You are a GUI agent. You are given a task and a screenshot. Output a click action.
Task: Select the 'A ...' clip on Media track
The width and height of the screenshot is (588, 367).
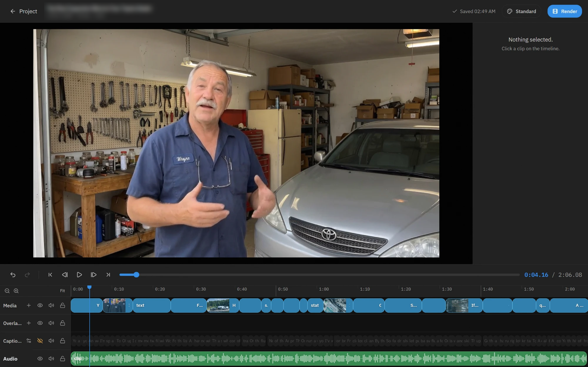point(569,305)
